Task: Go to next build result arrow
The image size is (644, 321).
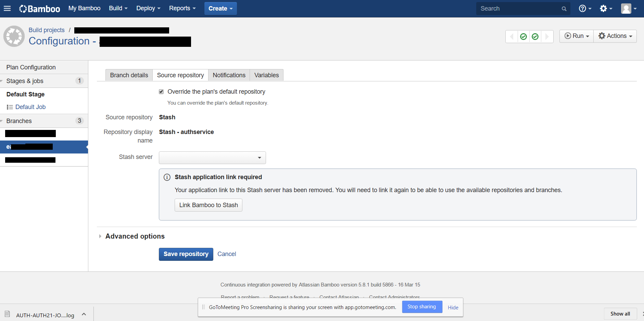Action: pyautogui.click(x=547, y=37)
